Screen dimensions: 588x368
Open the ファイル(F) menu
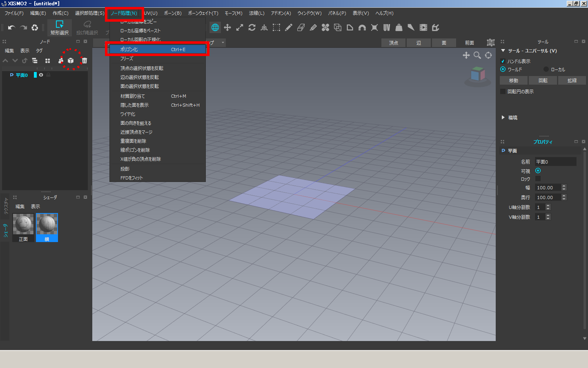[x=14, y=13]
